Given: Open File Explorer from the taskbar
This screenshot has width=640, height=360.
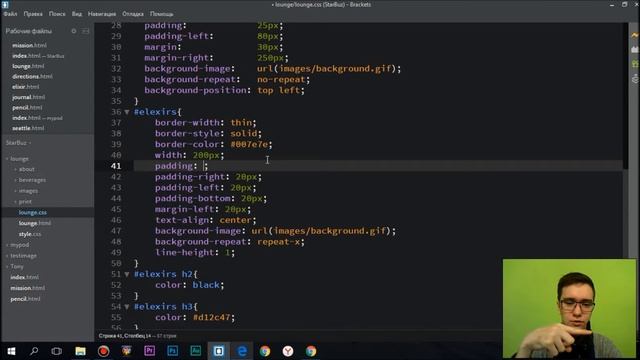Looking at the screenshot, I should point(80,351).
